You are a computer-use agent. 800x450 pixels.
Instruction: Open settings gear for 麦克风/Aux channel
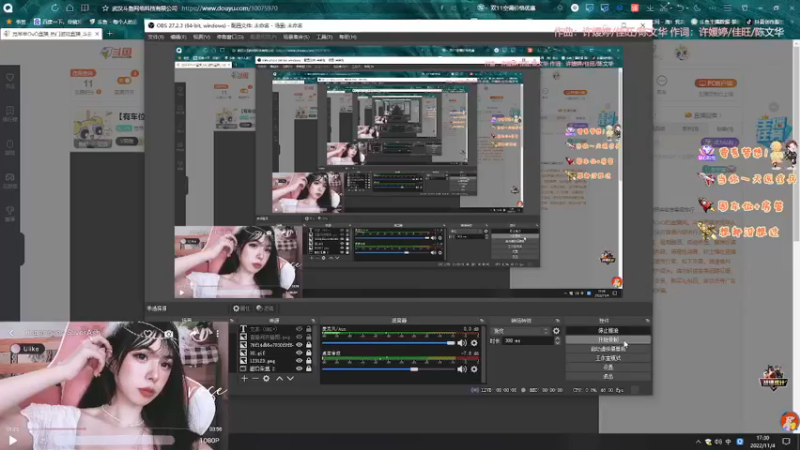tap(474, 343)
